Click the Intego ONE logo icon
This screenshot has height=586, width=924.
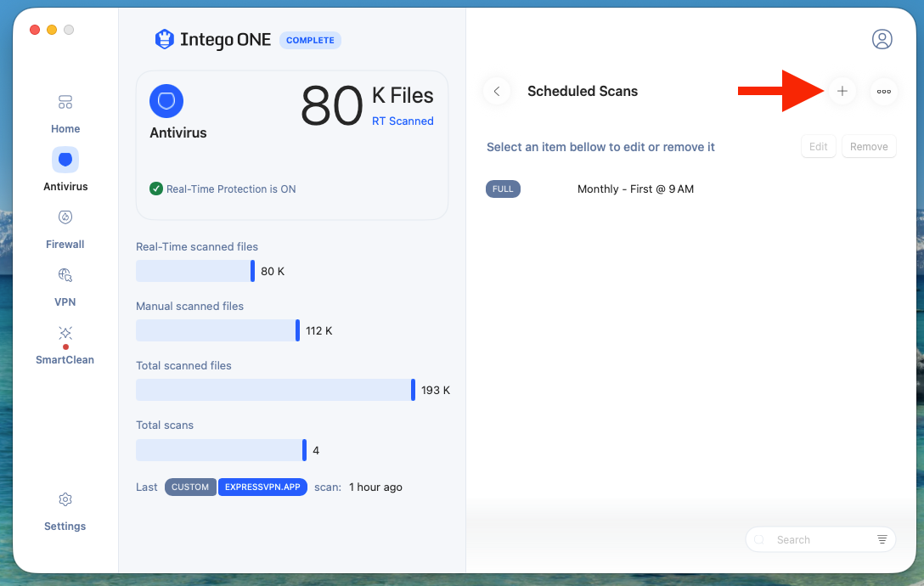(165, 40)
